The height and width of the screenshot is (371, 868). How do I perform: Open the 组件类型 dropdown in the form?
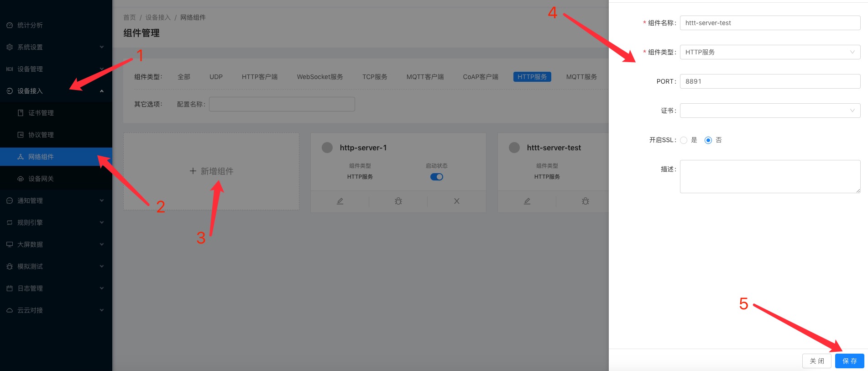pos(770,52)
